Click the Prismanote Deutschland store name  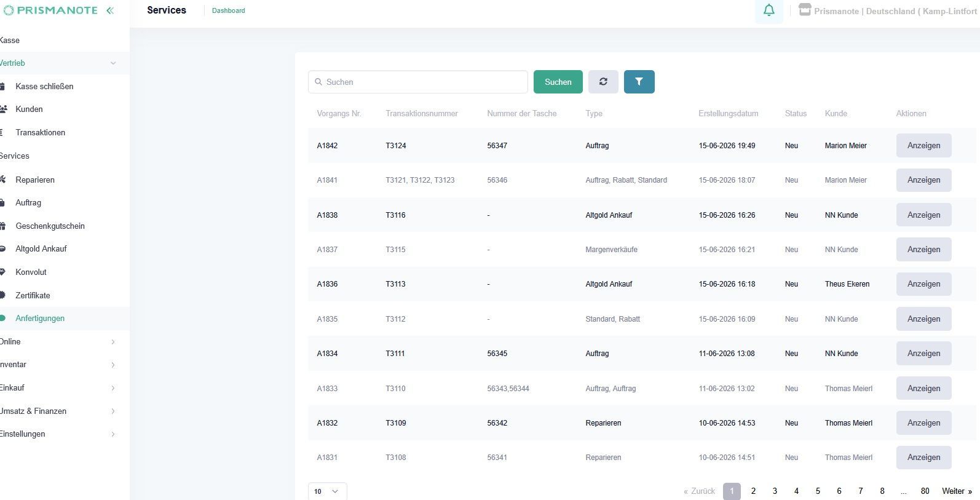coord(895,11)
